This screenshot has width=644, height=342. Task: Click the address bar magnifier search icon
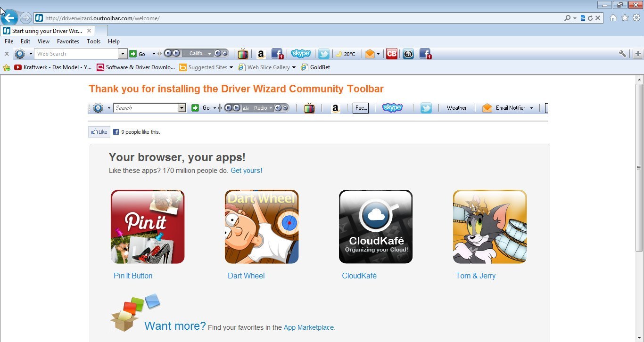point(567,18)
